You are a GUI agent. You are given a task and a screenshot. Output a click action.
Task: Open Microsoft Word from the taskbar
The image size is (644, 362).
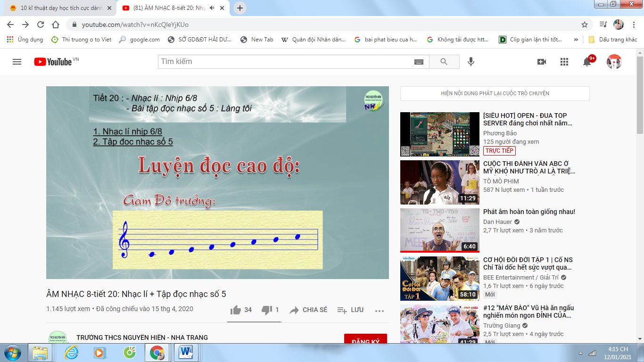(186, 352)
